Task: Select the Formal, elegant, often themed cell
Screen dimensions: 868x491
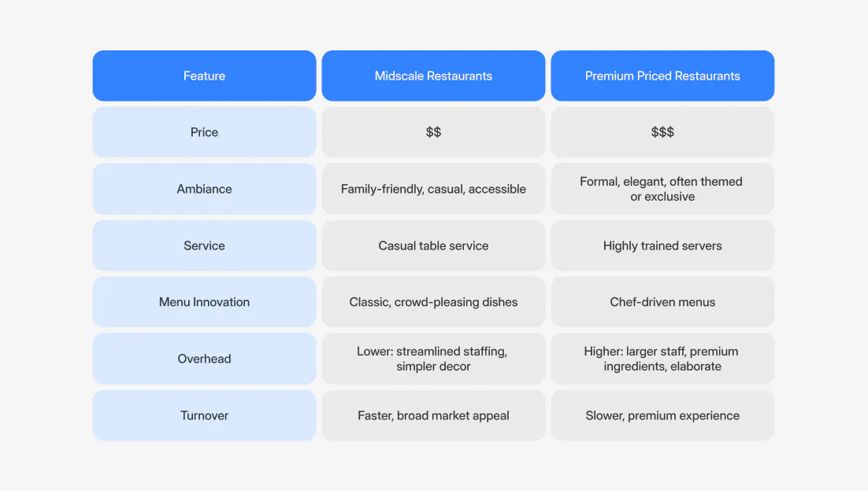Action: (x=662, y=189)
